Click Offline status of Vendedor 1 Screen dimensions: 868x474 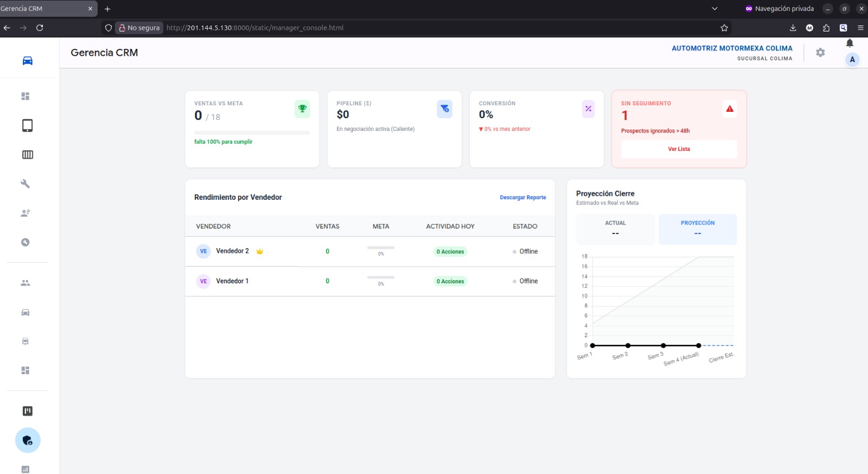525,281
